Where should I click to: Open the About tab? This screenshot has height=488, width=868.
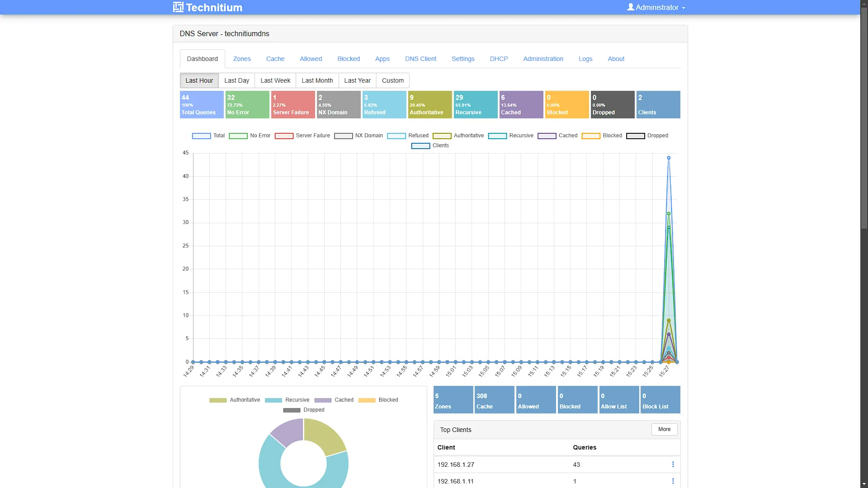(x=616, y=59)
